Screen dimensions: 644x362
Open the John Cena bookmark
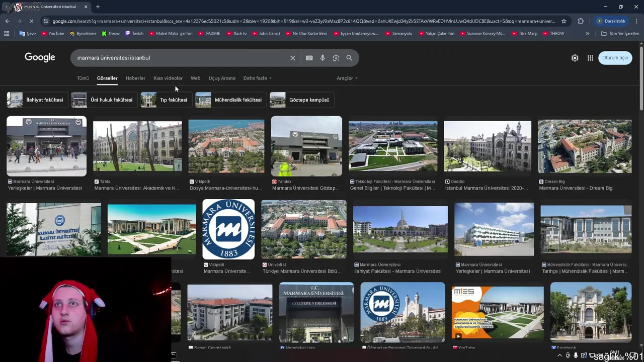(x=265, y=34)
